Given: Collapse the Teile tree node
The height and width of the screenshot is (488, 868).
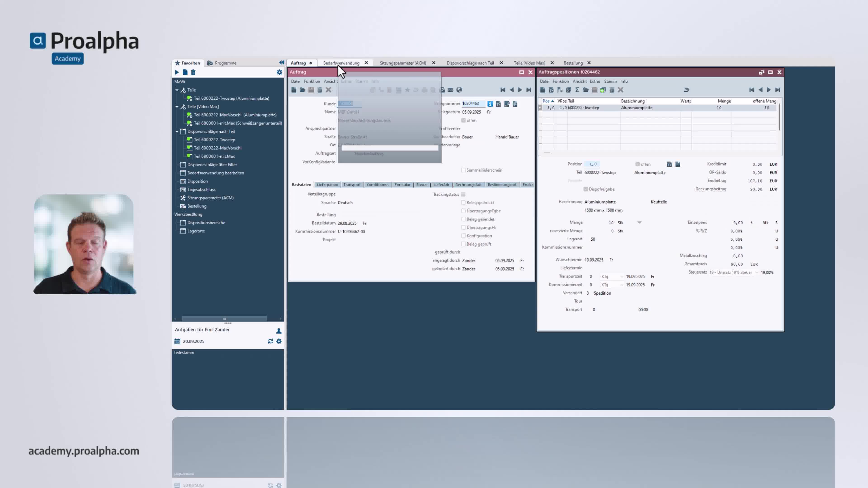Looking at the screenshot, I should [x=177, y=90].
